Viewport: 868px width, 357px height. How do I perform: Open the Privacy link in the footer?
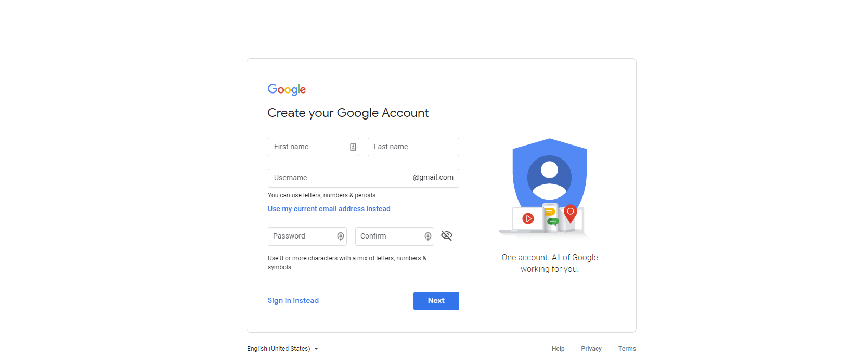tap(591, 349)
